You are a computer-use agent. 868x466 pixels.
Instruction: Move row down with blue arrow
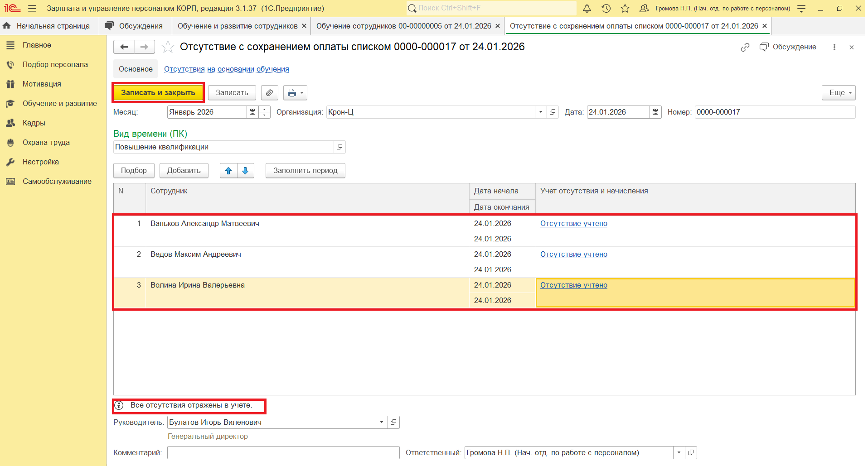coord(245,171)
